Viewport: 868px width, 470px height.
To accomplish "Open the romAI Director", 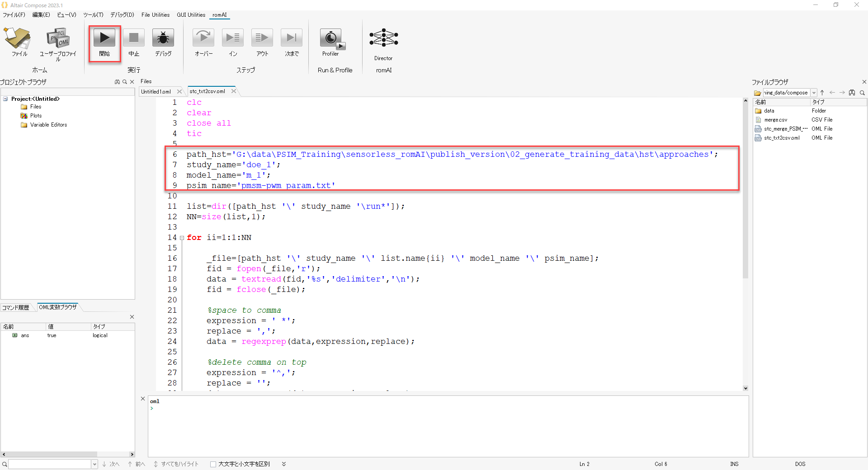I will tap(383, 45).
